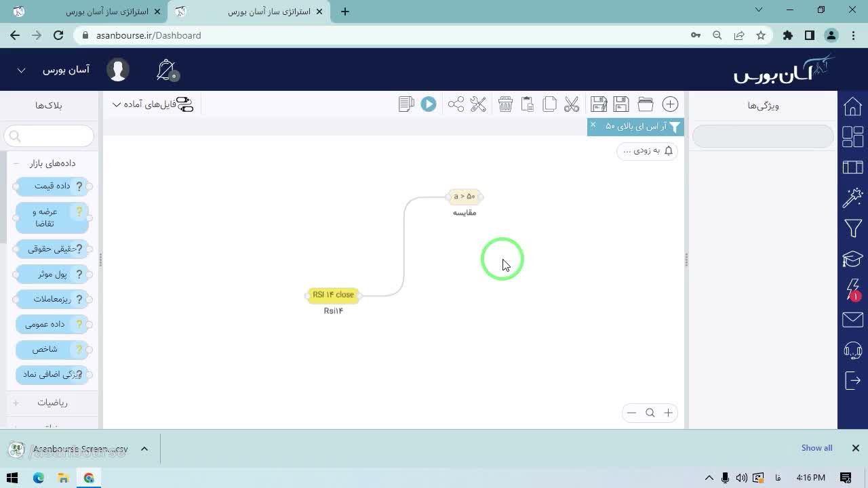Click the save-as floppy disk with pencil
The image size is (868, 488).
(x=599, y=104)
